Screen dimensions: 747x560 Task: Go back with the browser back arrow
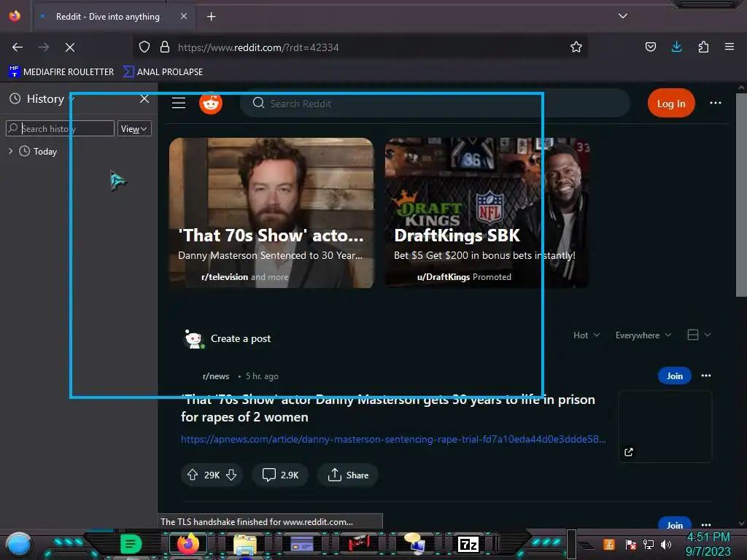(18, 47)
